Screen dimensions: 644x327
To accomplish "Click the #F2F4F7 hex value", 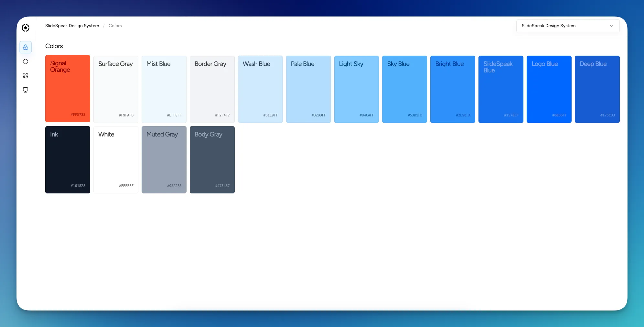I will pos(222,115).
